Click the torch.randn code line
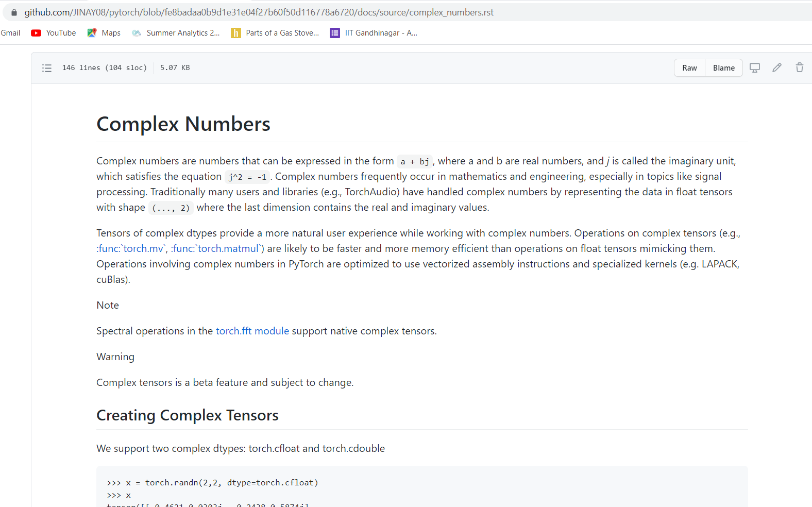The image size is (812, 507). tap(212, 483)
